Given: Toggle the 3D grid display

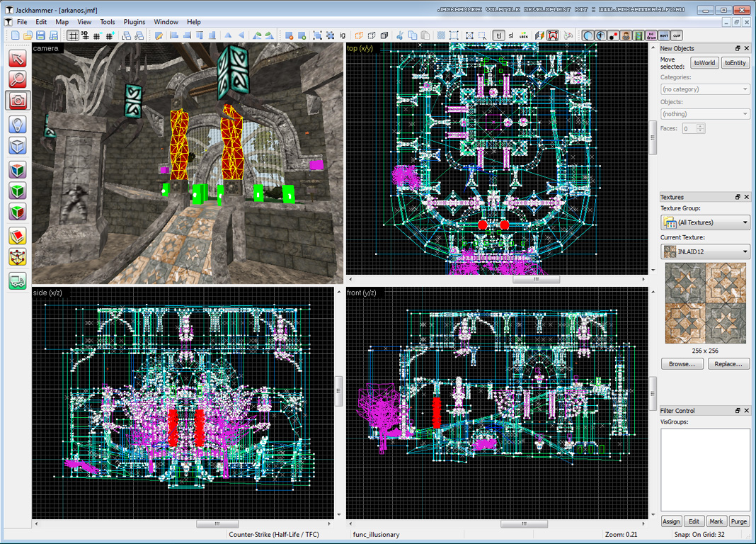Looking at the screenshot, I should click(x=85, y=35).
